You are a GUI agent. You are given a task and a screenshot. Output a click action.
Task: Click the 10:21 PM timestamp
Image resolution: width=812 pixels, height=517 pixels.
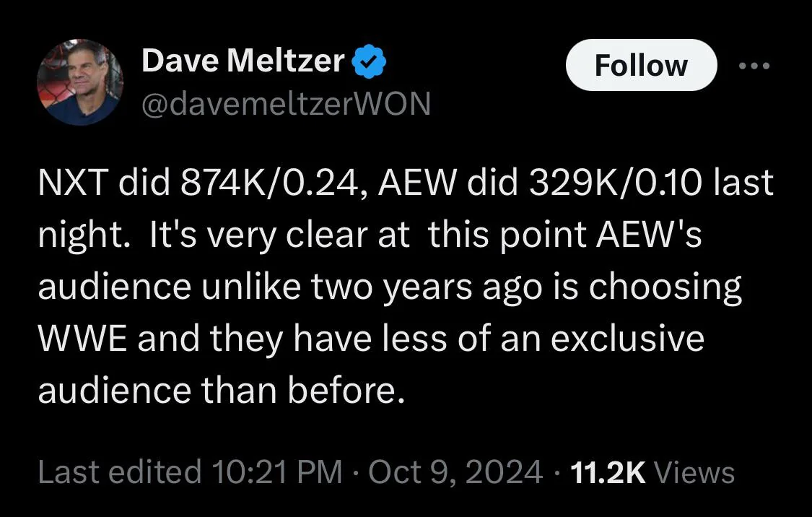click(277, 472)
